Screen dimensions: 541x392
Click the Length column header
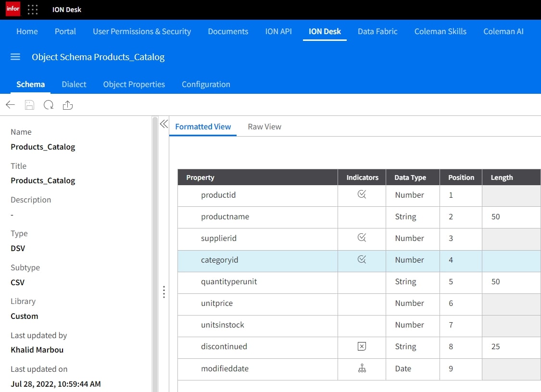click(511, 177)
